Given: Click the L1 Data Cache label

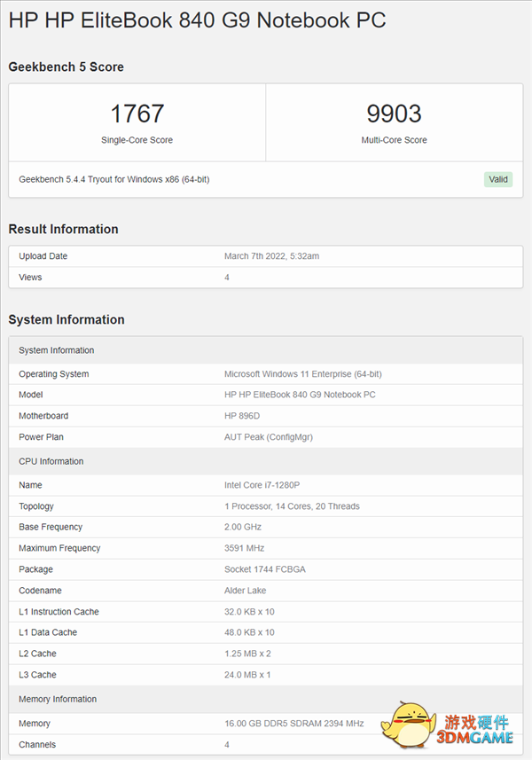Looking at the screenshot, I should click(x=48, y=632).
